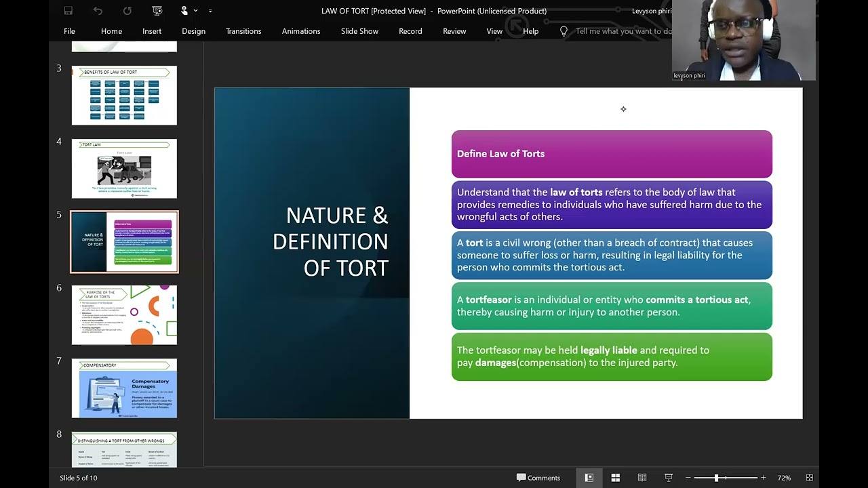Start Slide Show view icon in status bar
Screen dimensions: 868x488
(x=669, y=478)
